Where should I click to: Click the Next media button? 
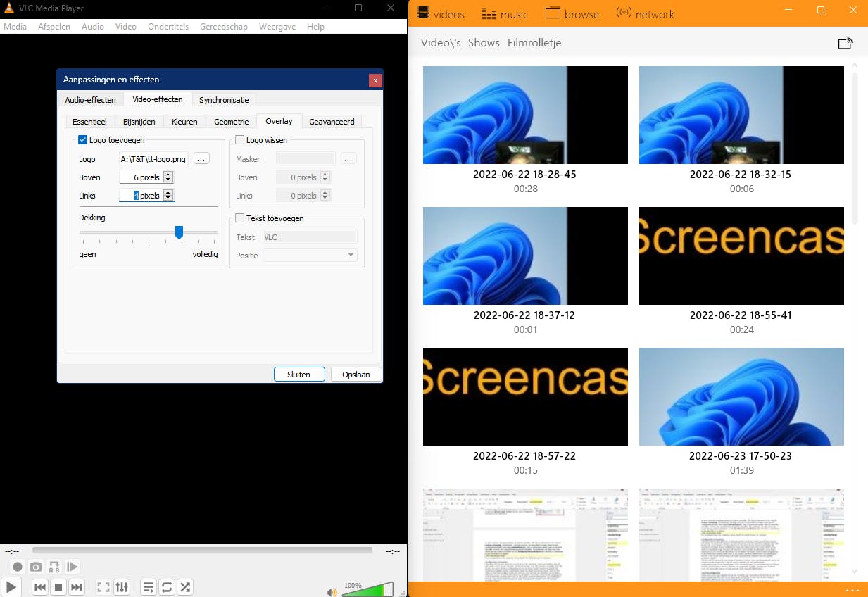[77, 587]
